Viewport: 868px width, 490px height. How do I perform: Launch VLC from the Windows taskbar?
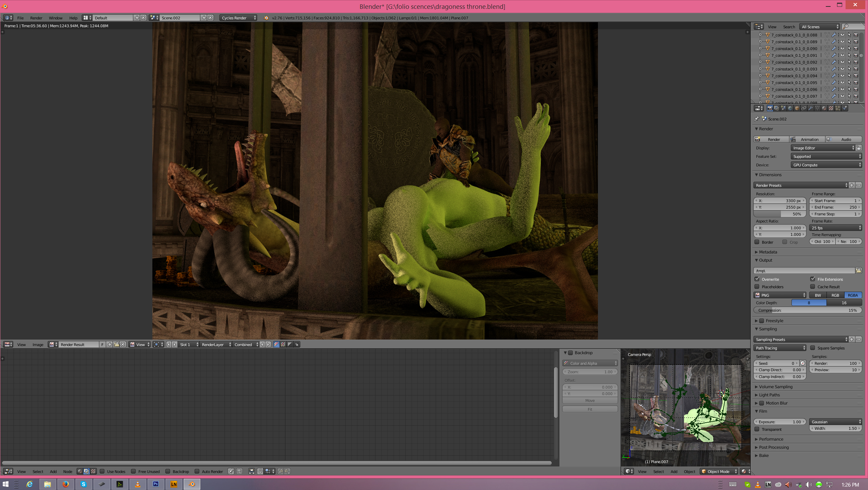coord(138,484)
